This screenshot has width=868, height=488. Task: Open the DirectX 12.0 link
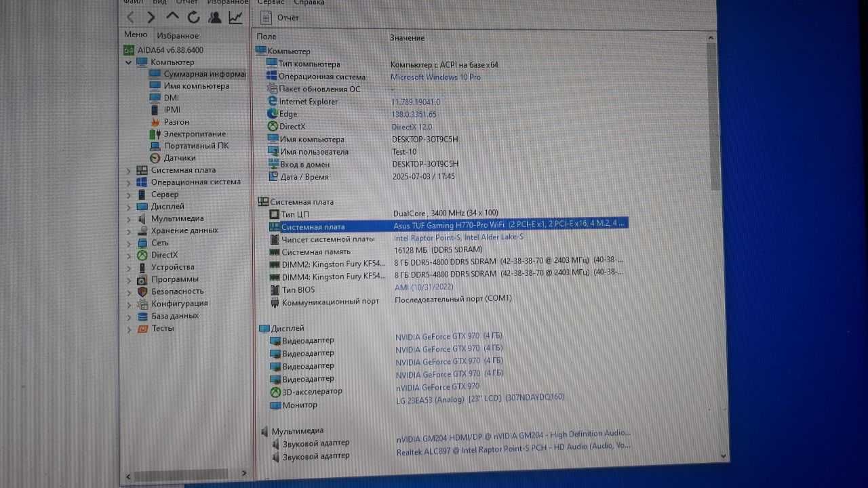coord(412,127)
